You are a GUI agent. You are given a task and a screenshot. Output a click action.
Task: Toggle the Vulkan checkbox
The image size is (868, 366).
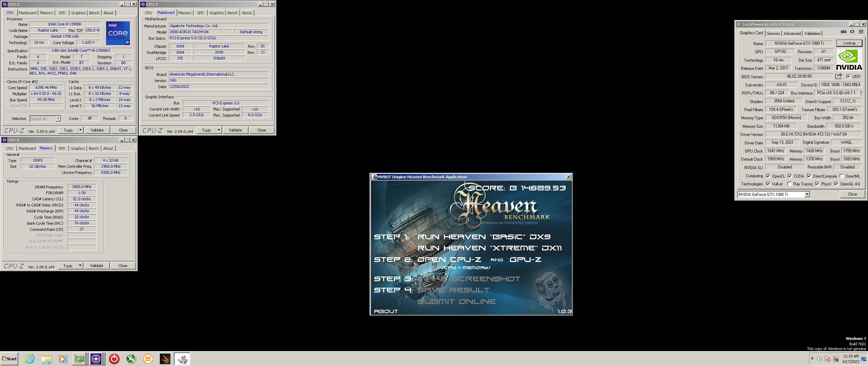coord(768,184)
